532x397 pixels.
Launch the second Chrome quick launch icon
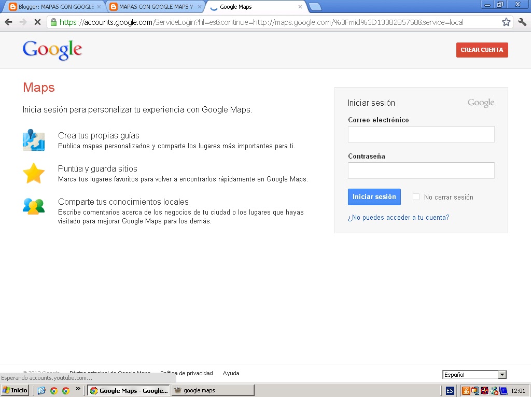tap(66, 391)
